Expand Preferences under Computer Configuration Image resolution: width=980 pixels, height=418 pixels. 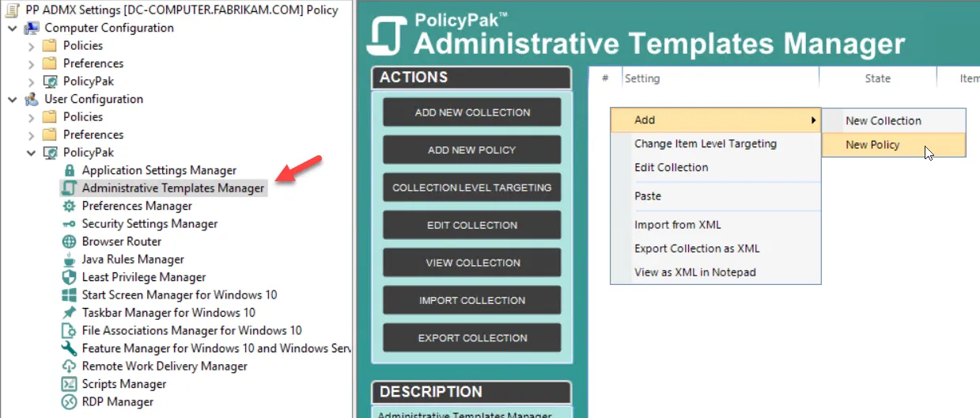(x=32, y=63)
